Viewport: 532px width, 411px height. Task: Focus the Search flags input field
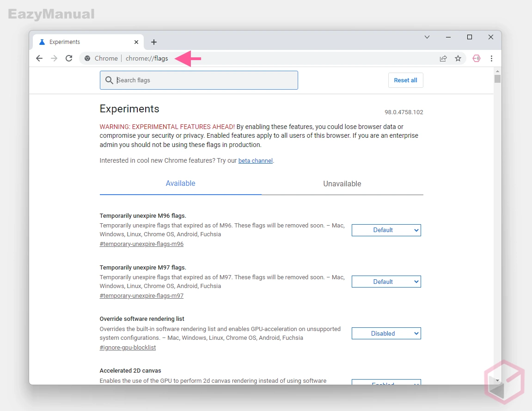199,80
